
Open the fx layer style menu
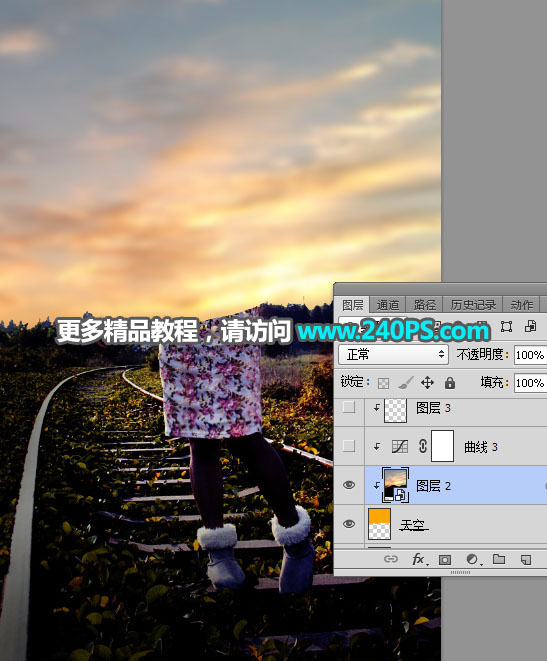[420, 559]
